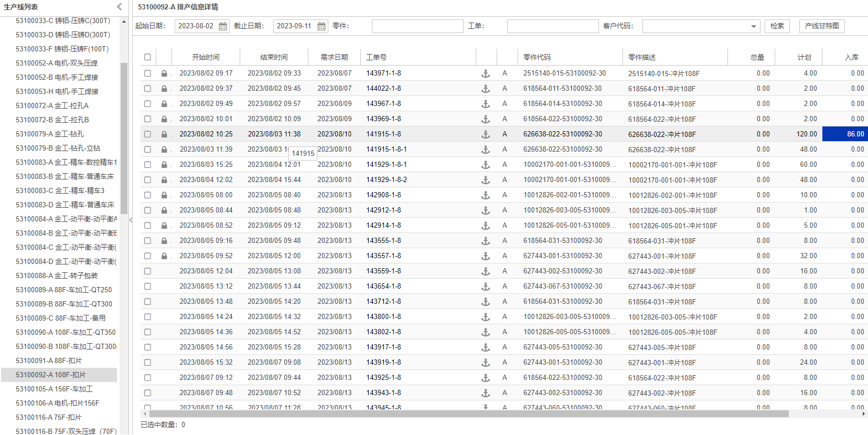Click anchor icon for work order 143654-1-8
868x435 pixels.
click(x=486, y=287)
